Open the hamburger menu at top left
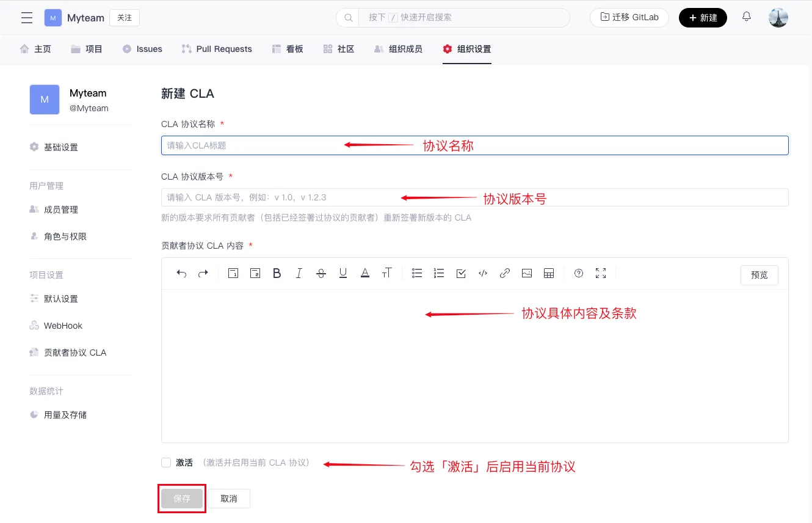This screenshot has width=812, height=523. 27,18
